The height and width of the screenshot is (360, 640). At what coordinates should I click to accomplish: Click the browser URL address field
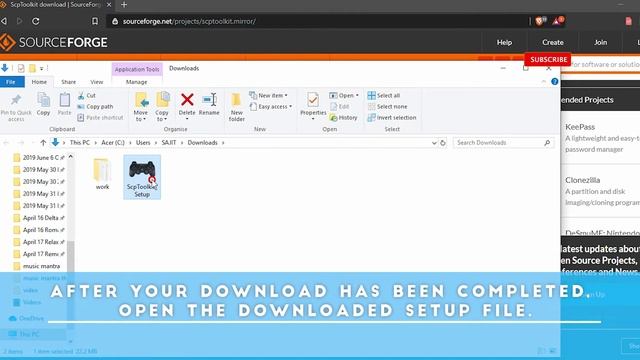coord(318,21)
